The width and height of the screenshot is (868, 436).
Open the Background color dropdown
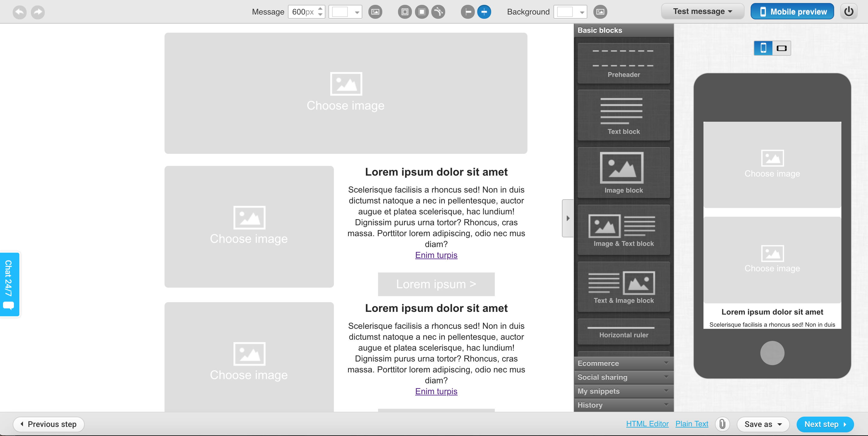pyautogui.click(x=570, y=12)
